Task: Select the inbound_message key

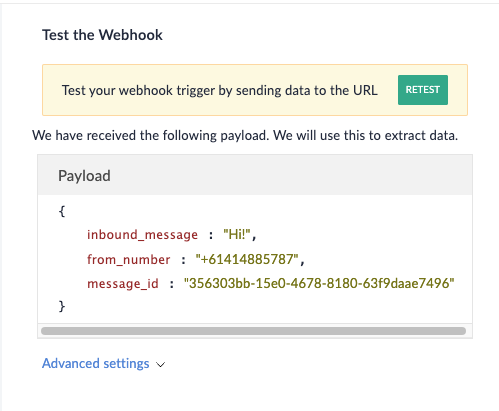Action: 142,235
